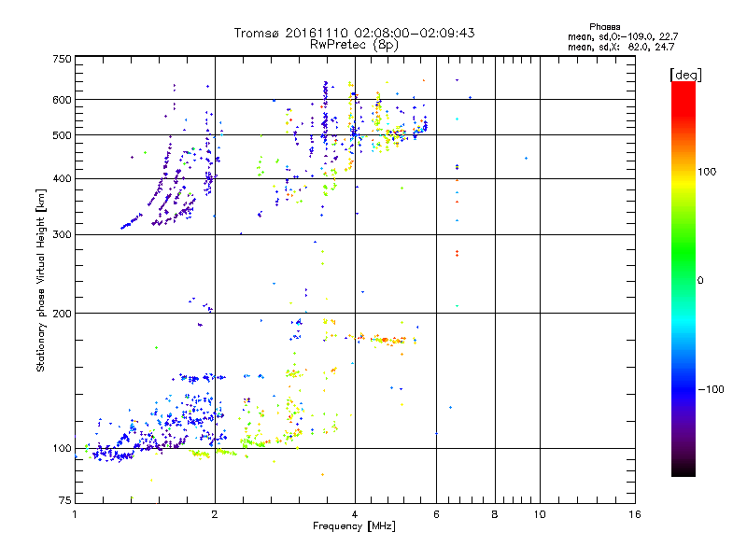Click the colorbar tick label '100'
The image size is (747, 560).
point(707,172)
